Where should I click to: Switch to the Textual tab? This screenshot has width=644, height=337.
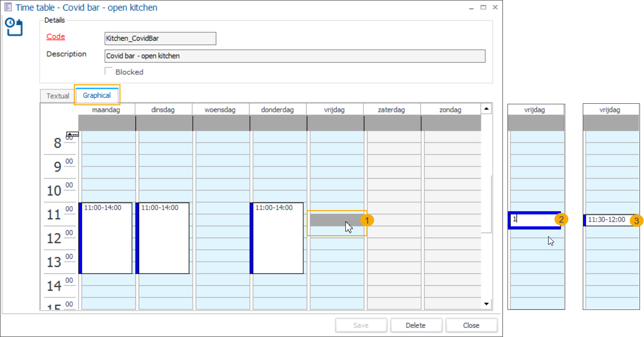point(57,95)
